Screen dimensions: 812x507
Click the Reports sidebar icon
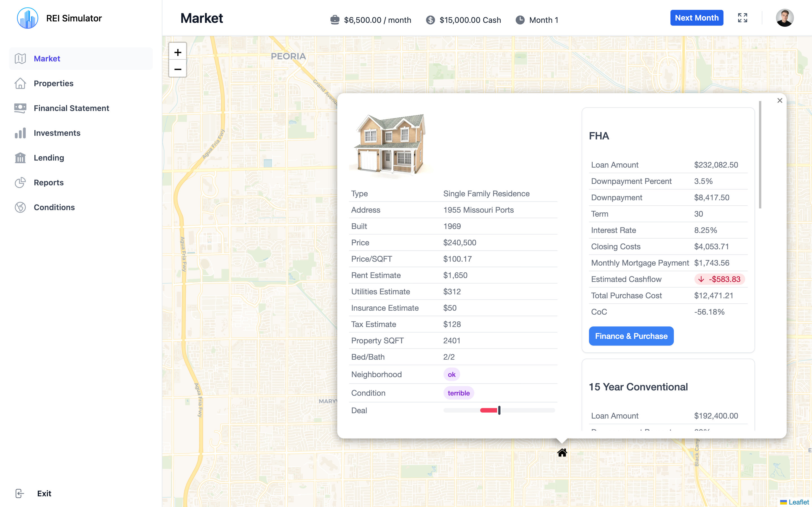[20, 182]
